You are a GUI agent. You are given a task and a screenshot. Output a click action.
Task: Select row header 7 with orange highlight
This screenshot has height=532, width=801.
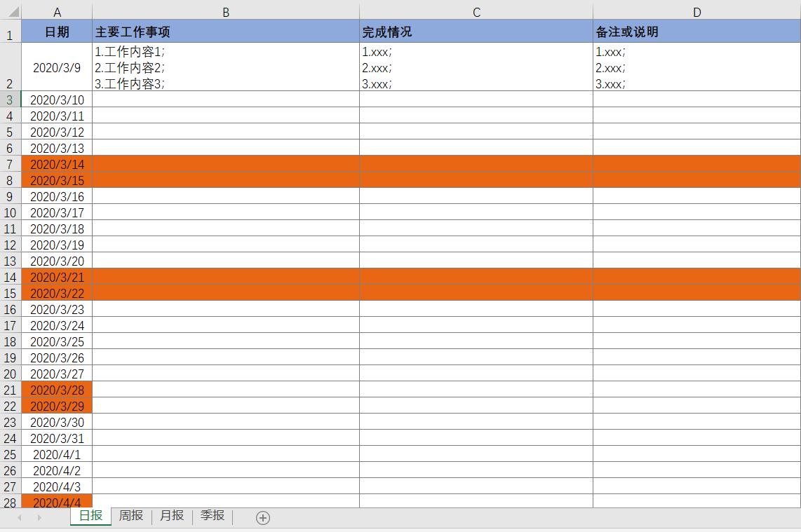pos(10,164)
